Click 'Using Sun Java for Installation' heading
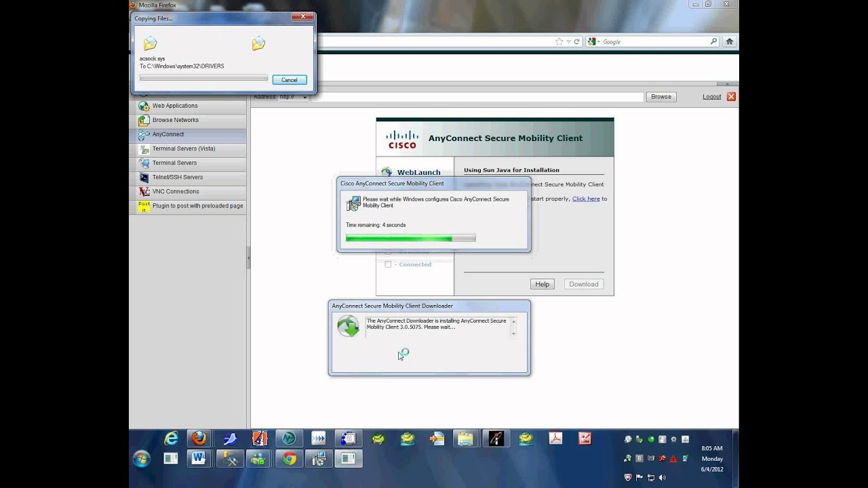 tap(512, 170)
